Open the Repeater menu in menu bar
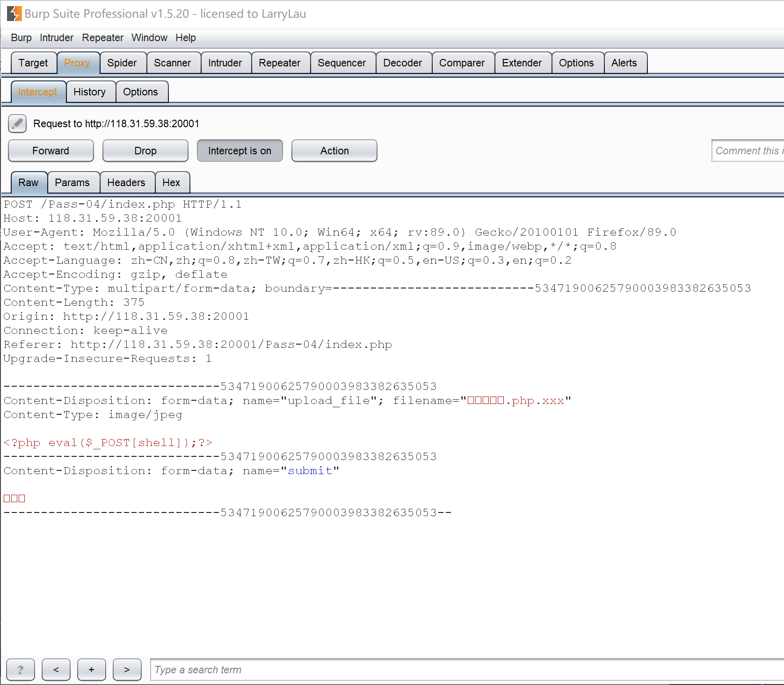 (x=102, y=37)
